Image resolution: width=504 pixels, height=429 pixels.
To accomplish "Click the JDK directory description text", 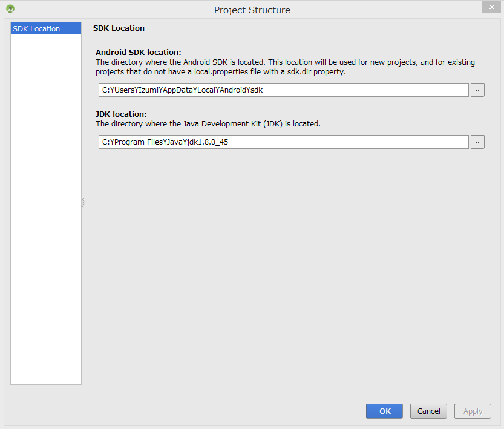I will 208,124.
